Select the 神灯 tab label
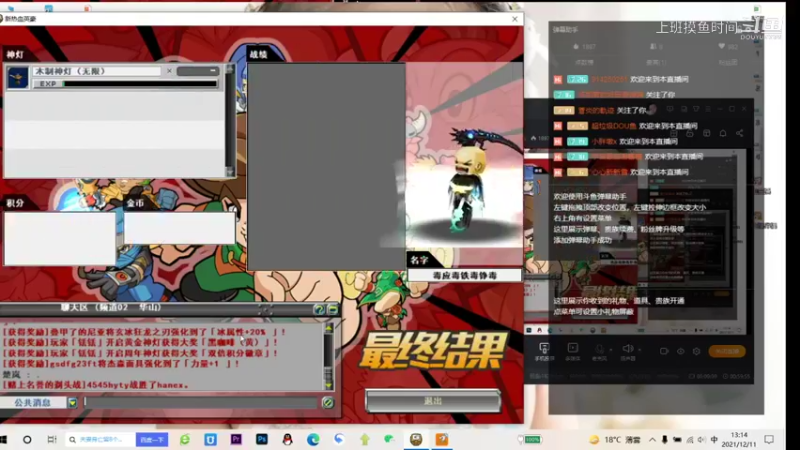The height and width of the screenshot is (450, 800). click(15, 55)
